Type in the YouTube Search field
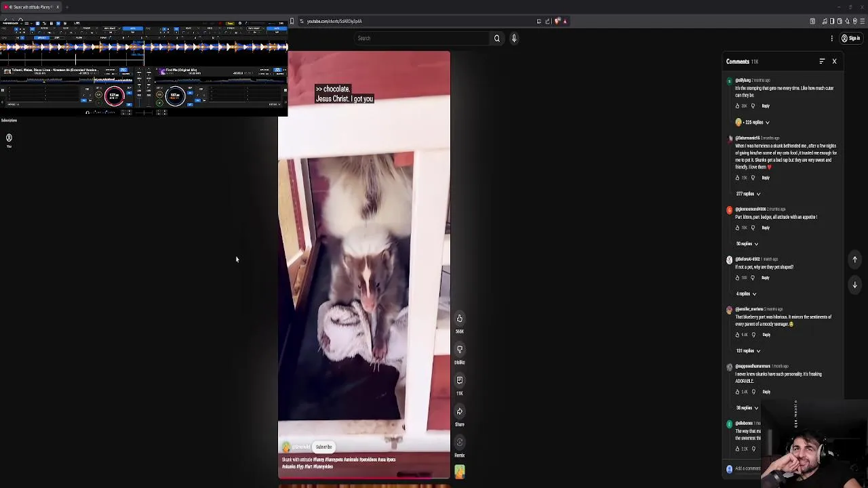Image resolution: width=868 pixels, height=488 pixels. [420, 39]
